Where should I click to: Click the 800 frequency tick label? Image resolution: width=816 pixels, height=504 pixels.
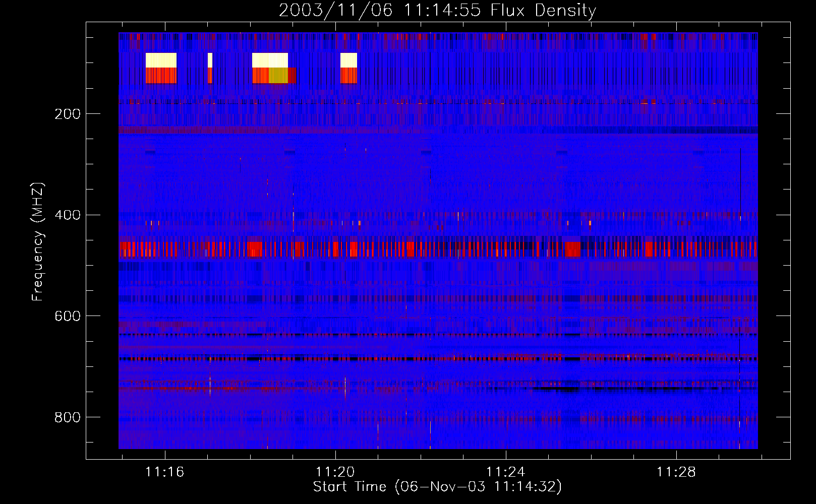(x=68, y=417)
